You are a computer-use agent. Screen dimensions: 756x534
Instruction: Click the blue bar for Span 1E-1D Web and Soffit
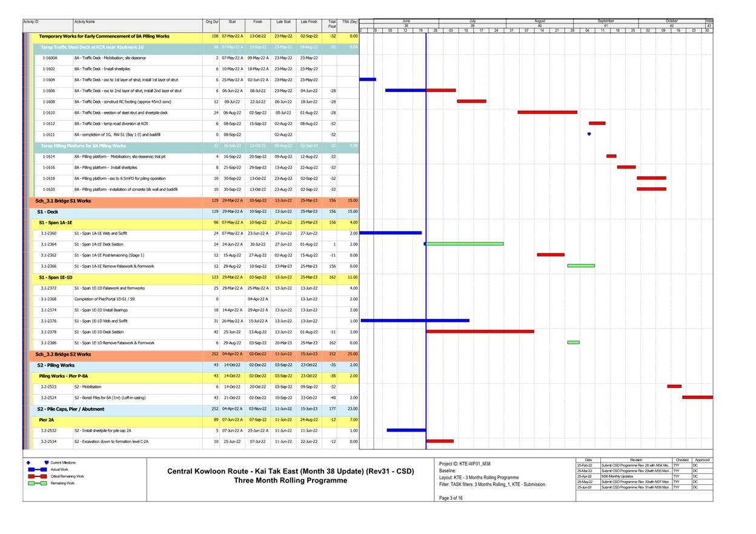coord(414,321)
